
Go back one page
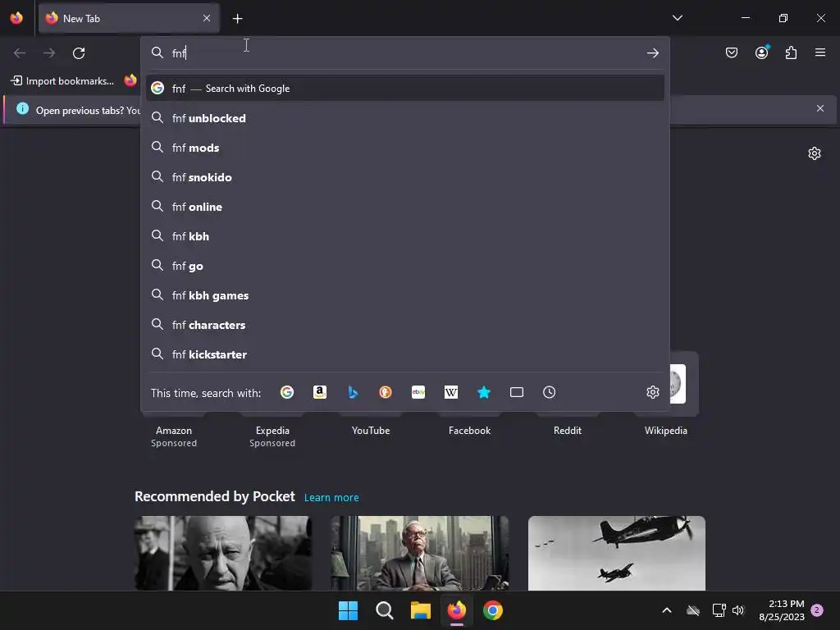pos(20,53)
